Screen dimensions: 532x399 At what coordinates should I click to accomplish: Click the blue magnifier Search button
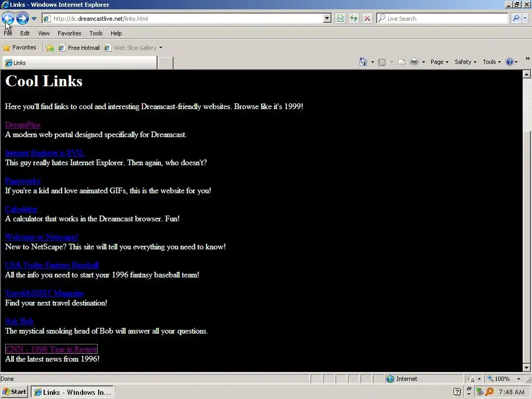(x=516, y=18)
